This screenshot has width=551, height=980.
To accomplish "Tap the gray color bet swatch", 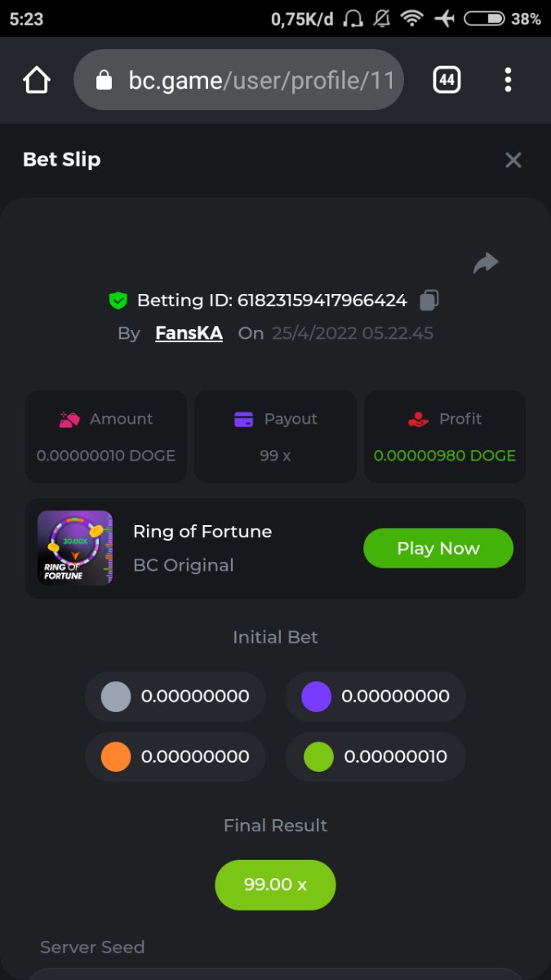I will [x=116, y=697].
